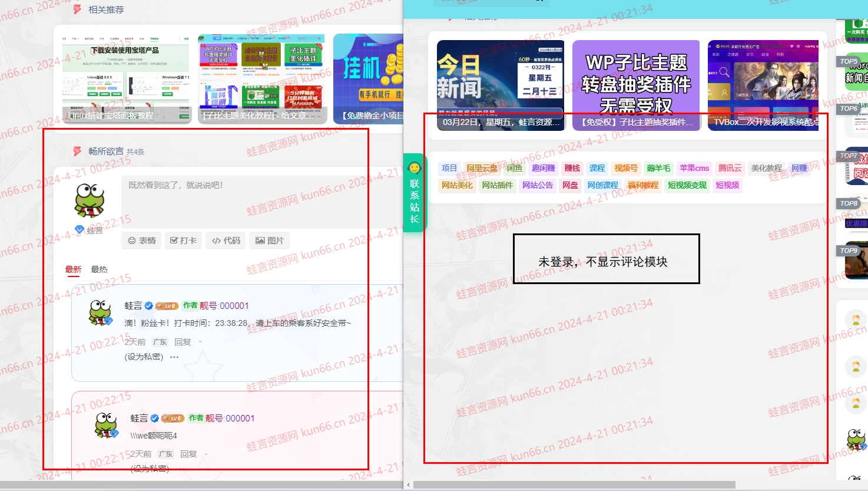Select the 阿里云盘 tag
Screen dimensions: 868x491
(482, 168)
